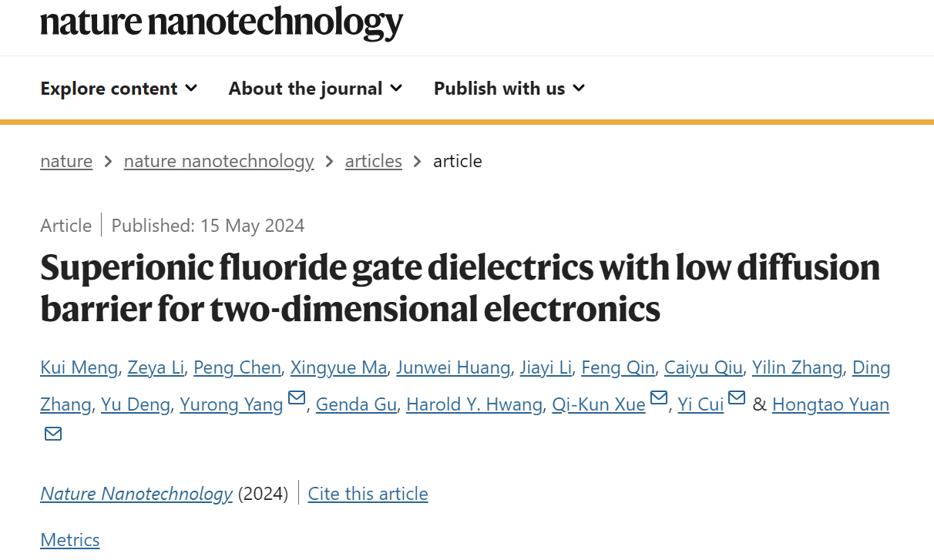Open Cite this article link

coord(368,494)
